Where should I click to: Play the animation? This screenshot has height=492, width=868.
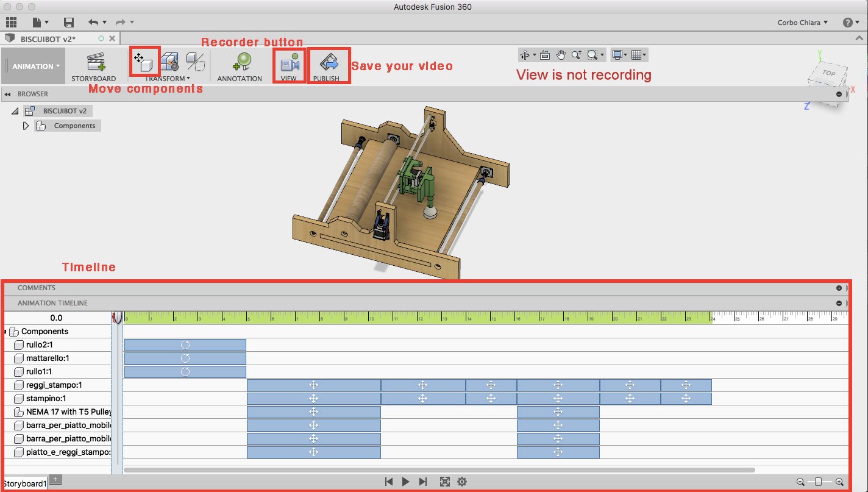point(406,482)
